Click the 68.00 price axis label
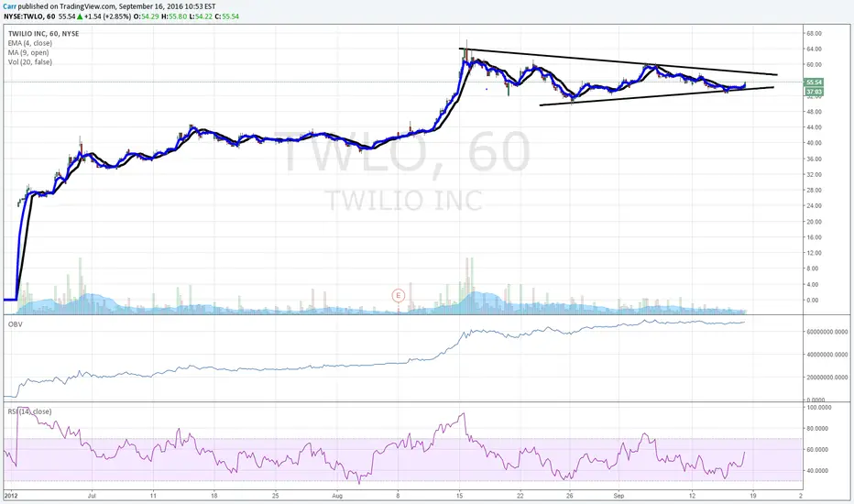Viewport: 854px width, 504px height. pos(814,33)
